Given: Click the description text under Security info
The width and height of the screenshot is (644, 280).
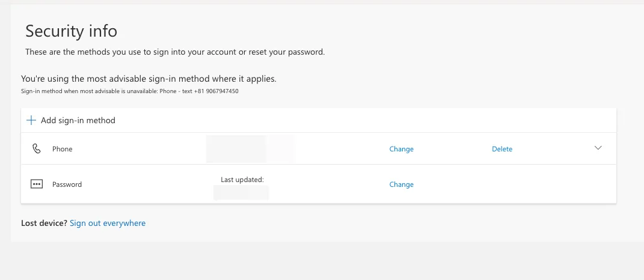Looking at the screenshot, I should 175,52.
